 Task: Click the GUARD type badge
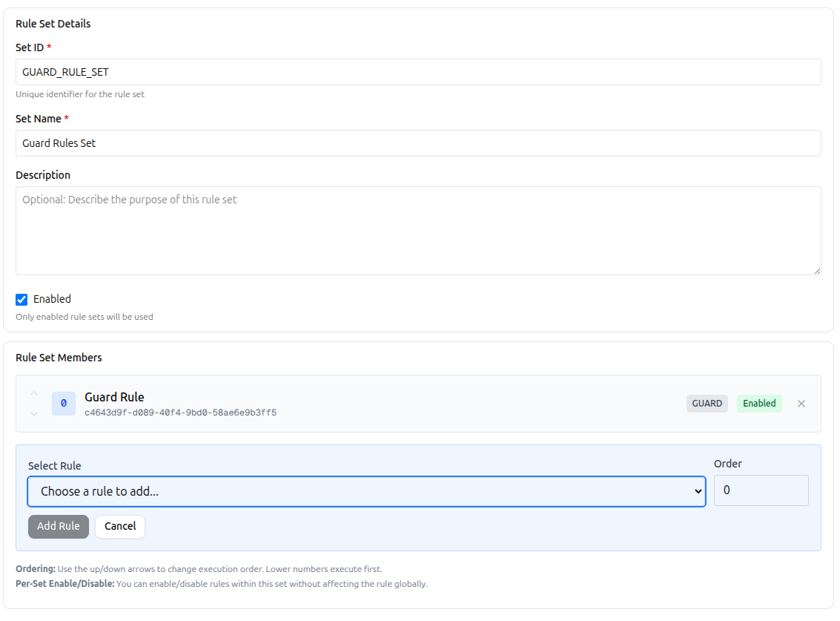point(707,403)
